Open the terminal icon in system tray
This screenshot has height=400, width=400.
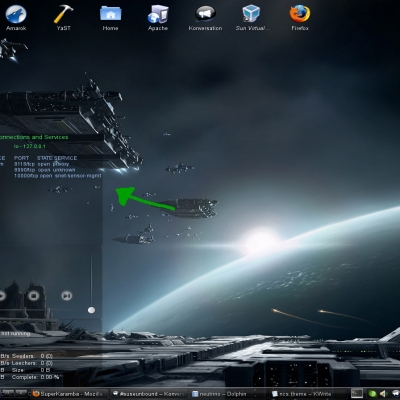click(357, 394)
